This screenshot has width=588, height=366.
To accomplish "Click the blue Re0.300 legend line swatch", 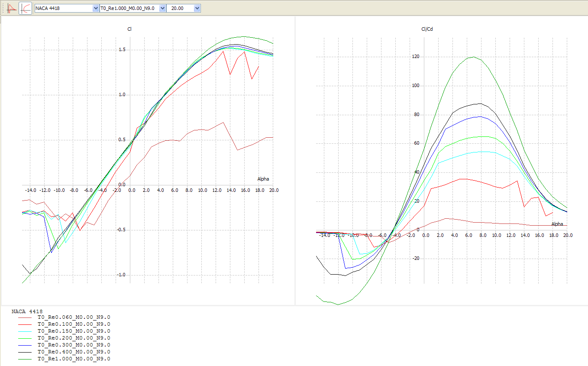I will [x=25, y=345].
